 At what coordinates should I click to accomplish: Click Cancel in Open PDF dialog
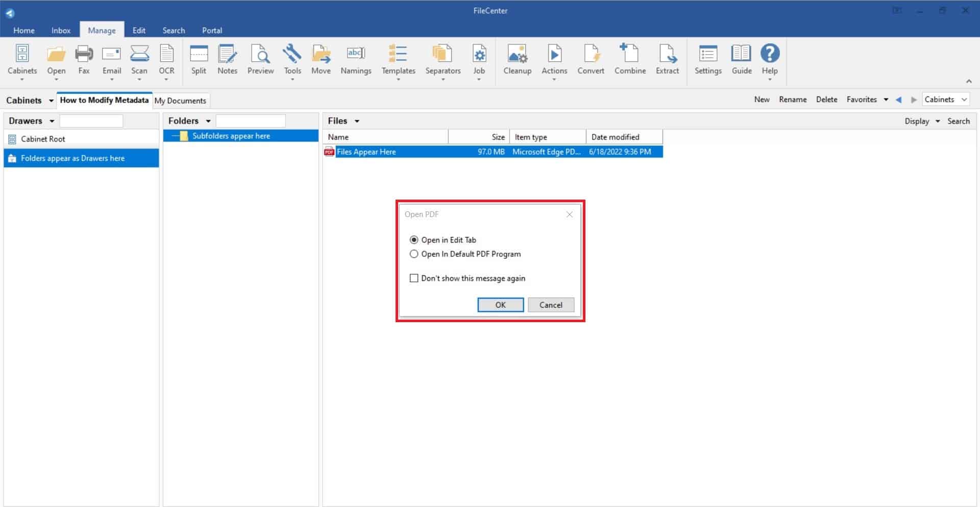(551, 305)
